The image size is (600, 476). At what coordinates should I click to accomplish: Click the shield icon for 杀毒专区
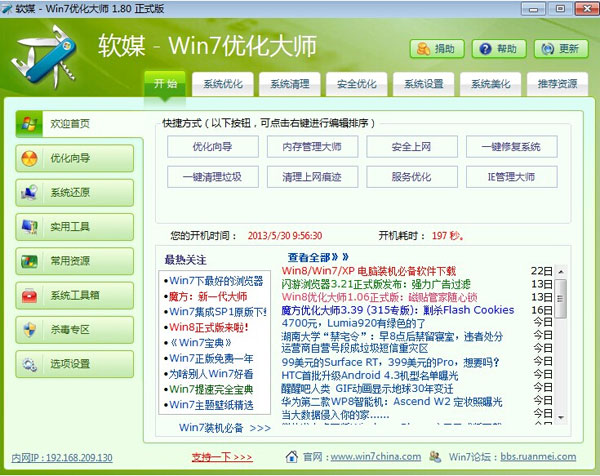[29, 330]
